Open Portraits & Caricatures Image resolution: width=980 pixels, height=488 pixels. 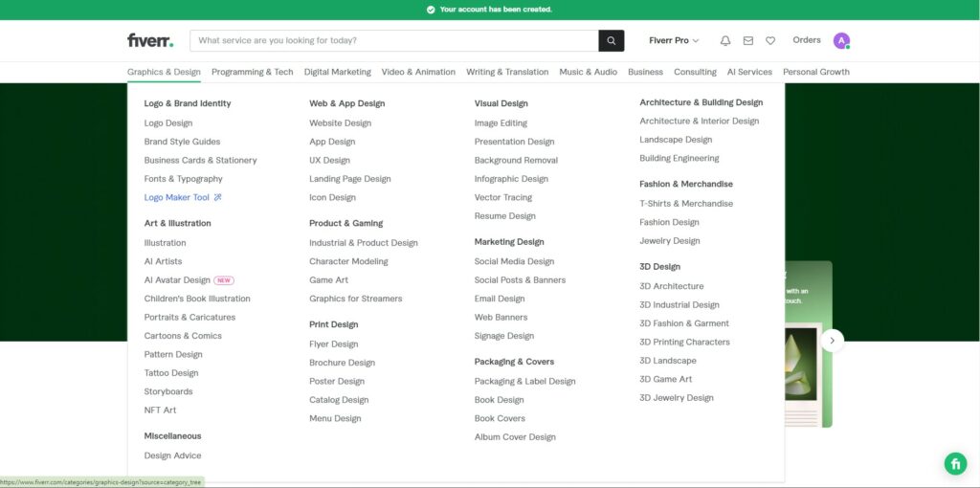pos(190,318)
